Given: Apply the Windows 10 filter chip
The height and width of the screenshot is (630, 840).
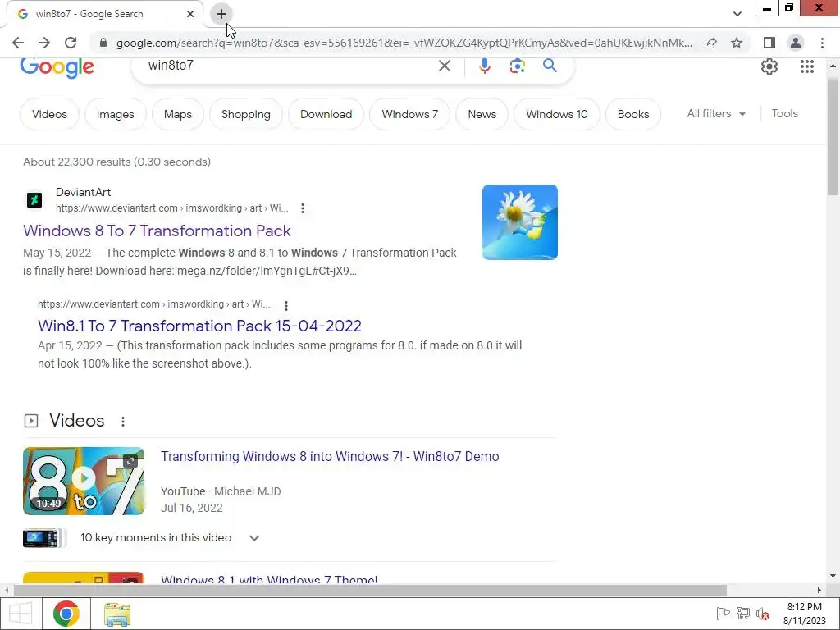Looking at the screenshot, I should coord(557,114).
